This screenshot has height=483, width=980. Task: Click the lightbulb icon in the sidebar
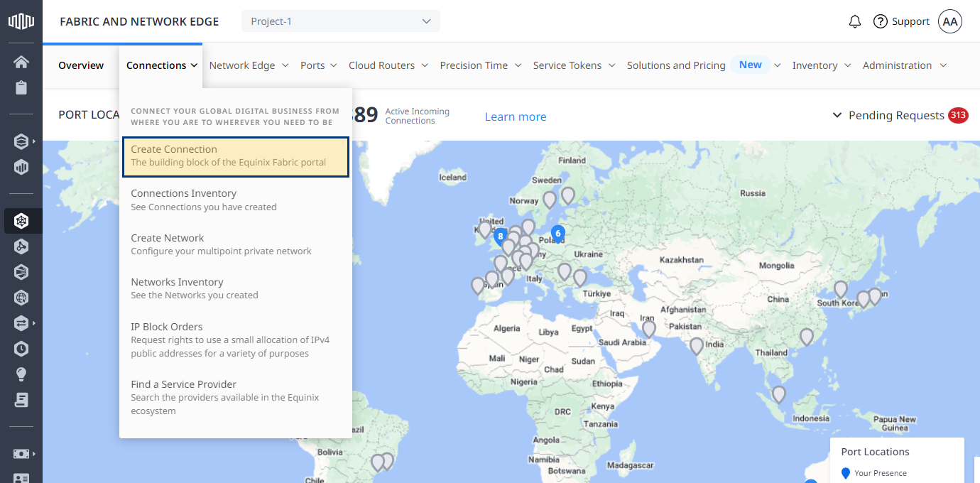(21, 374)
